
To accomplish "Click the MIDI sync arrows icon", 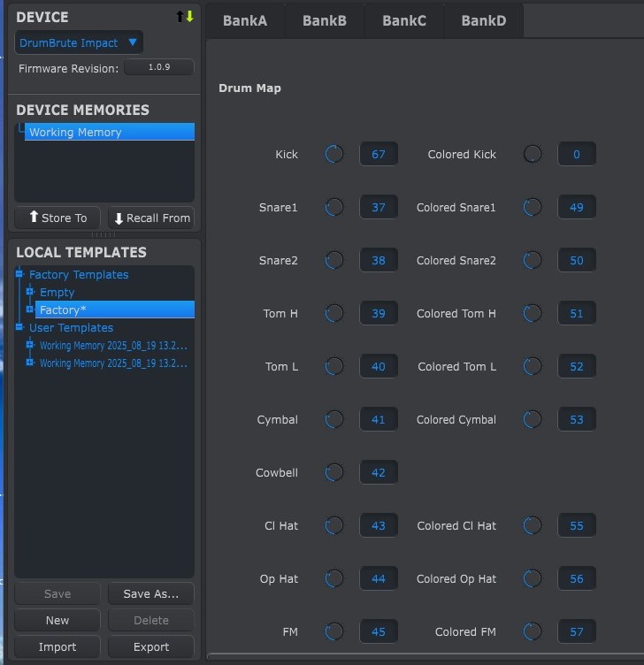I will 185,17.
